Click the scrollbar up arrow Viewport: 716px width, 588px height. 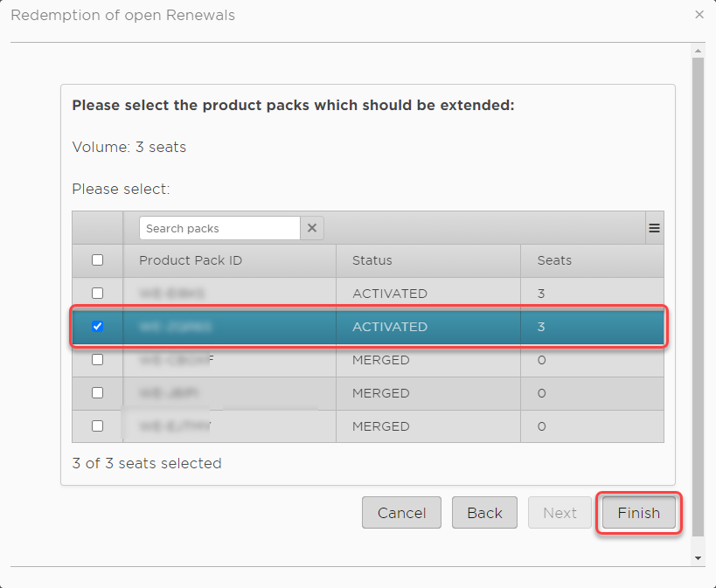(697, 52)
